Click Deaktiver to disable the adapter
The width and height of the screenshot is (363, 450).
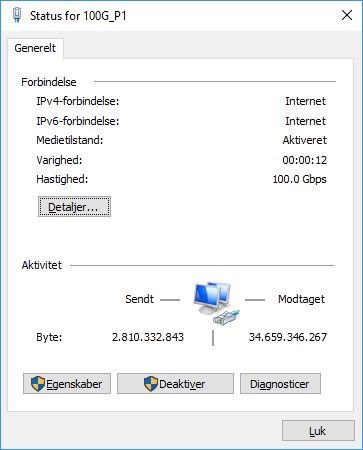175,384
